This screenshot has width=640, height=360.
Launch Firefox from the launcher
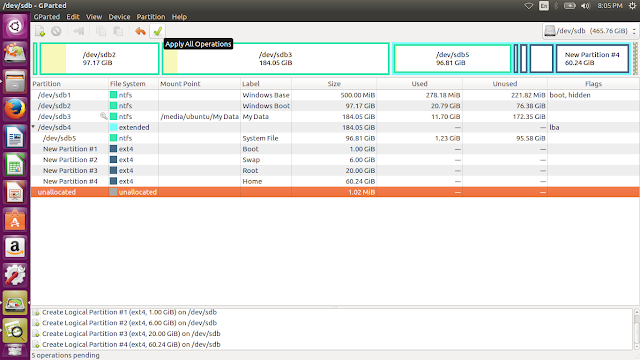click(15, 109)
